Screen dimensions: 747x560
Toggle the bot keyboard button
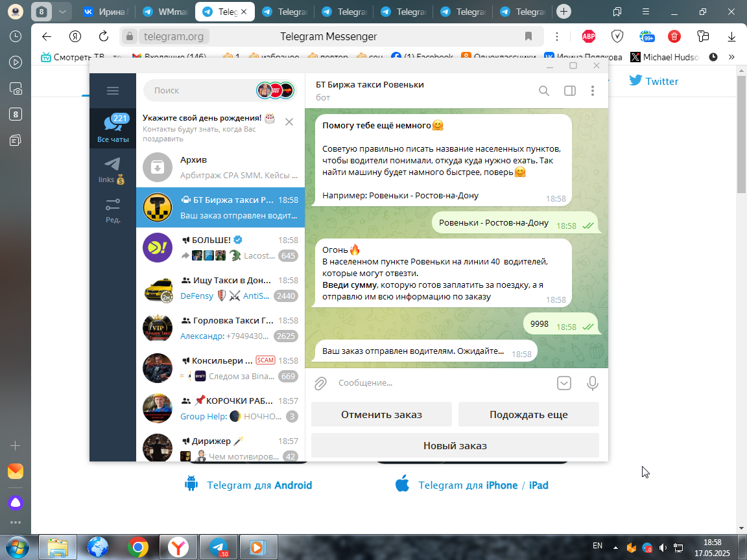(x=564, y=383)
